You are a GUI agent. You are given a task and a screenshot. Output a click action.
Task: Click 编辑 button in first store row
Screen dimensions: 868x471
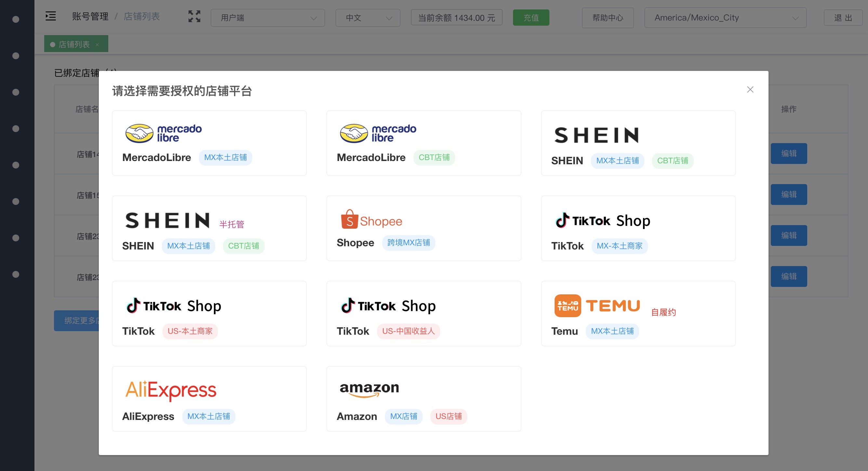[789, 154]
